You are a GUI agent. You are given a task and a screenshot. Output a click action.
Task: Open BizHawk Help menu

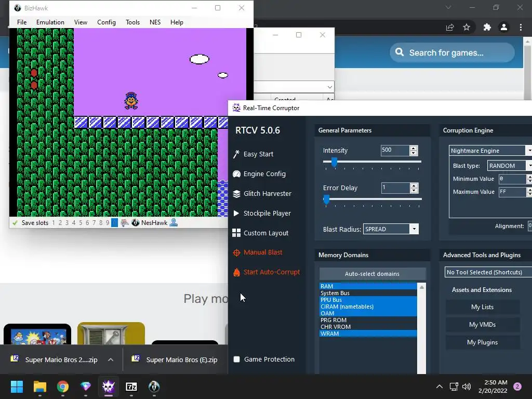point(177,22)
